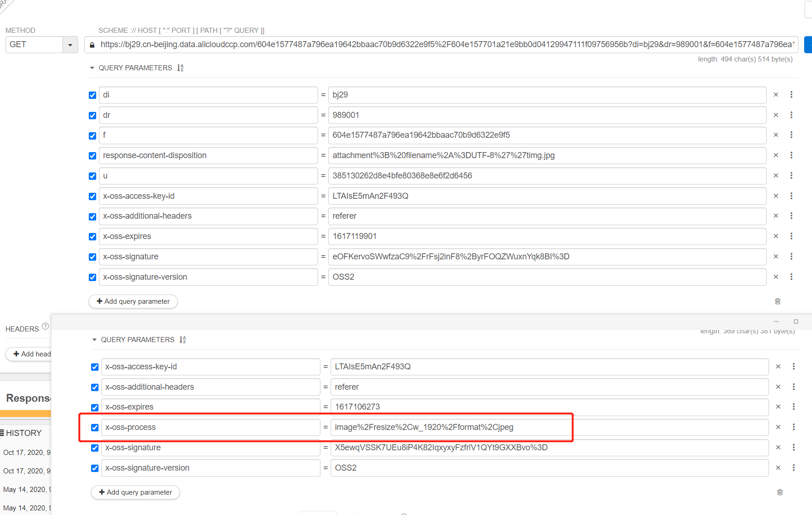The width and height of the screenshot is (812, 515).
Task: Click the trash icon in the lower parameters panel
Action: click(x=780, y=492)
